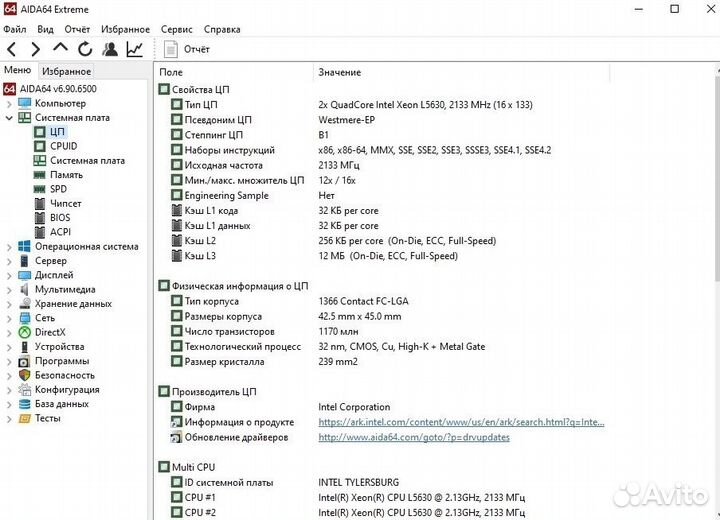The height and width of the screenshot is (520, 720).
Task: Go back with the left arrow toolbar icon
Action: coord(12,49)
